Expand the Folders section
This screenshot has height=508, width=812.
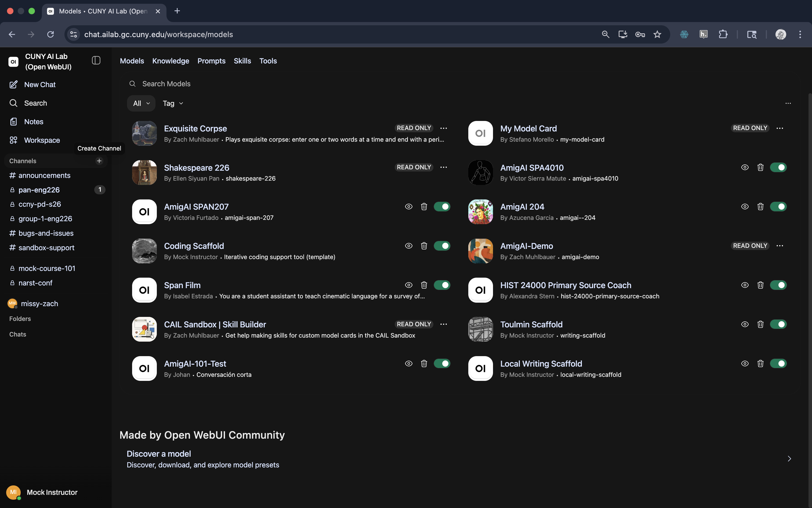click(20, 319)
